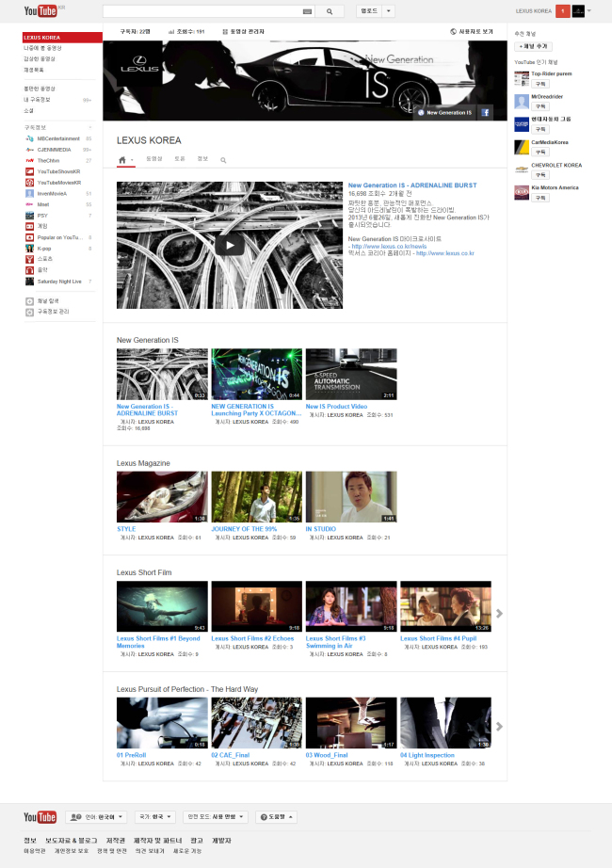This screenshot has height=868, width=612.
Task: Toggle the safety mode dropdown in footer
Action: tap(215, 816)
